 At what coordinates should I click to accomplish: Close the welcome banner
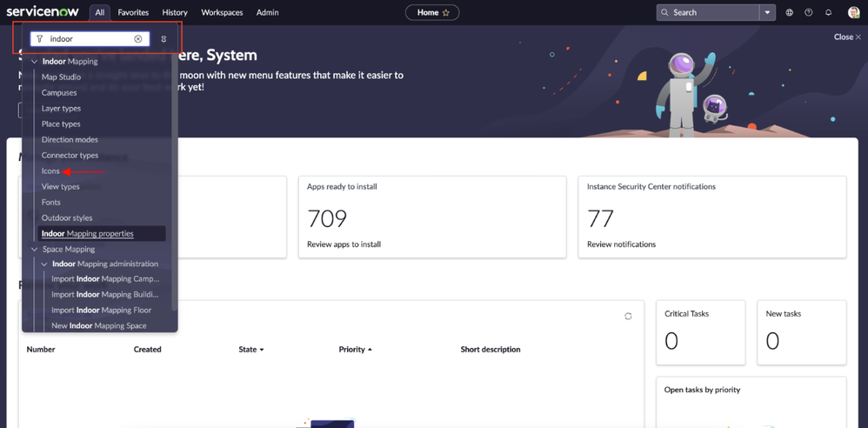847,37
